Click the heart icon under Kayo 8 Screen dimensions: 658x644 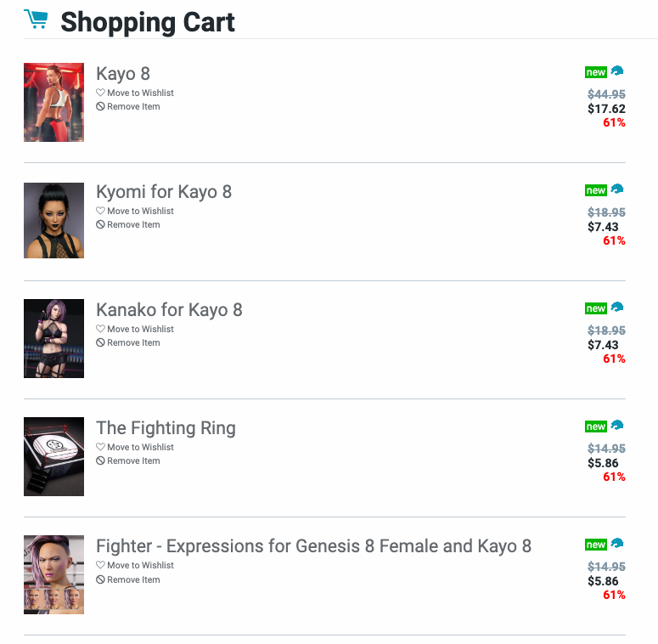[x=100, y=93]
